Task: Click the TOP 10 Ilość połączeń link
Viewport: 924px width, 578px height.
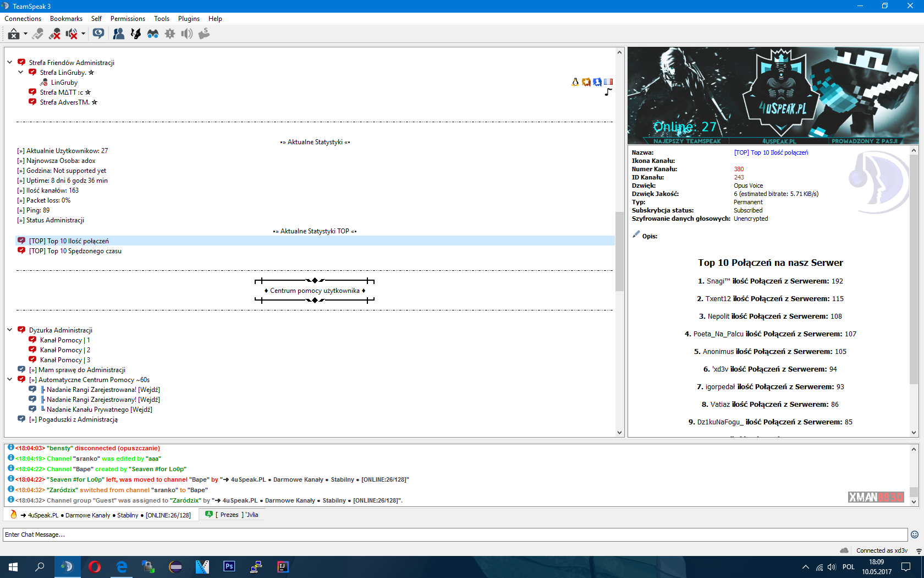Action: point(771,152)
